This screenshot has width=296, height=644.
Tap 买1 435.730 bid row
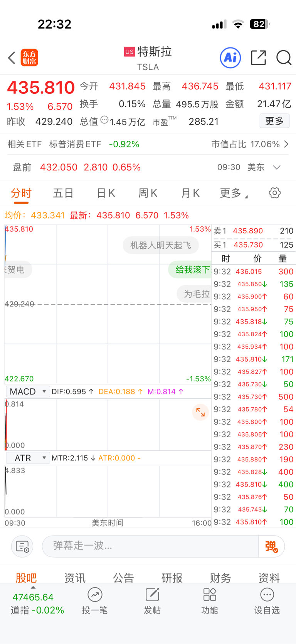[254, 245]
